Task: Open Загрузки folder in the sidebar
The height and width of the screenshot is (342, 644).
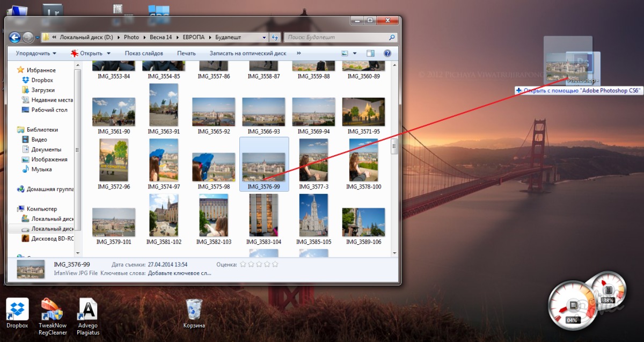Action: (x=43, y=90)
